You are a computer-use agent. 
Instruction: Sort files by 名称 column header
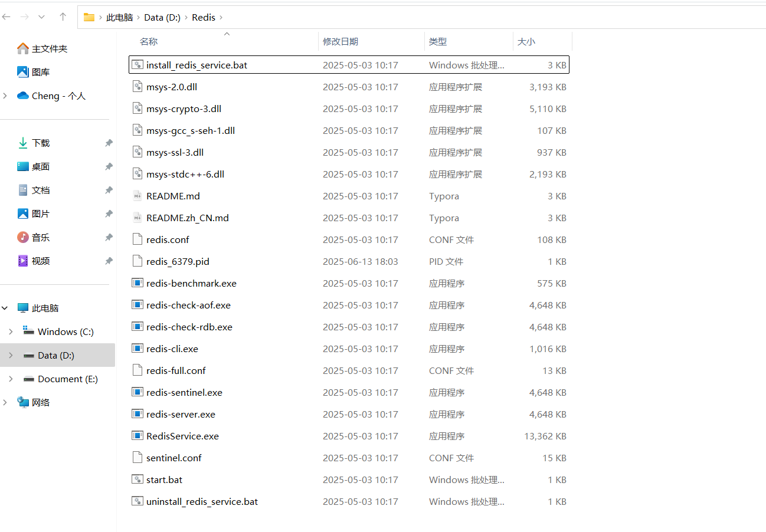pos(149,41)
